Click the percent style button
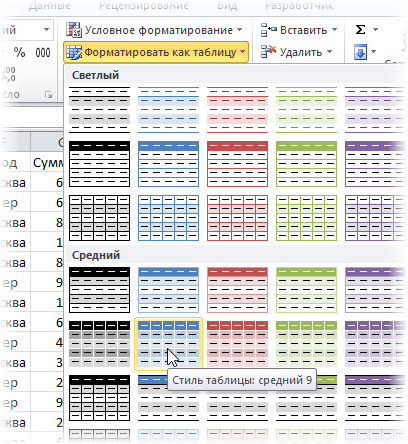 click(x=19, y=52)
